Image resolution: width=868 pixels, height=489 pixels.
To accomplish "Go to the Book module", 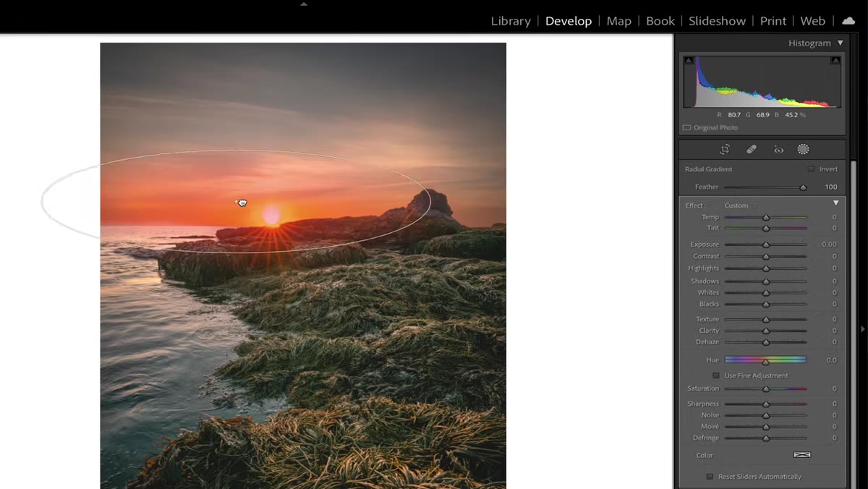I will point(660,21).
